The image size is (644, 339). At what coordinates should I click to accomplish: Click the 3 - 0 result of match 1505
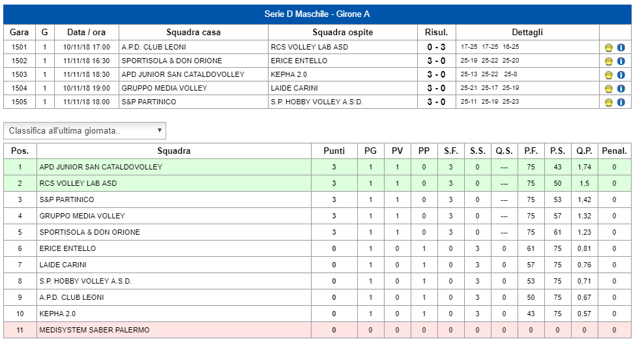(x=436, y=102)
